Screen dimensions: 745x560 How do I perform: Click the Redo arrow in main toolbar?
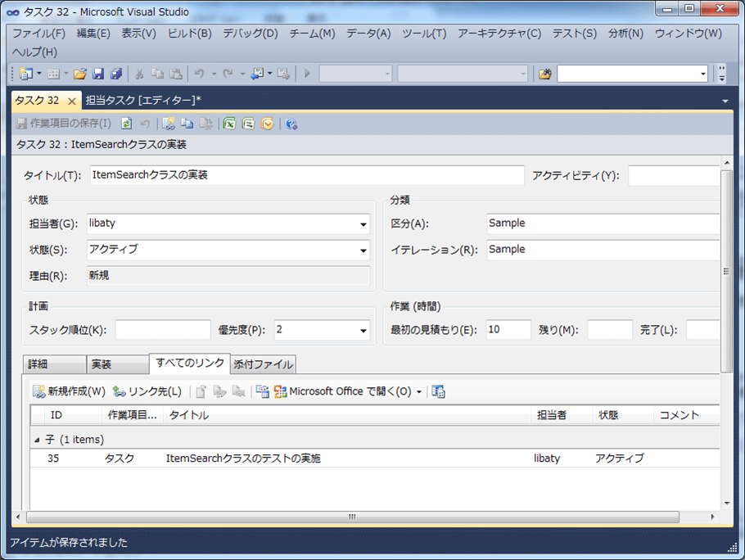228,74
